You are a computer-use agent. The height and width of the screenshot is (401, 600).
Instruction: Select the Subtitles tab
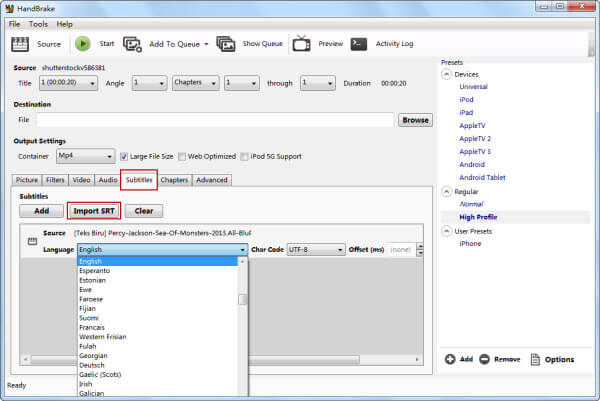139,180
